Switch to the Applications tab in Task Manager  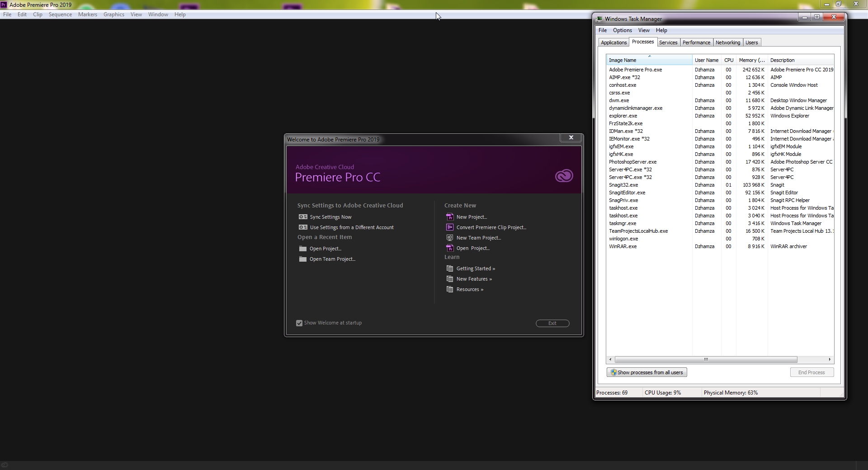pyautogui.click(x=613, y=42)
